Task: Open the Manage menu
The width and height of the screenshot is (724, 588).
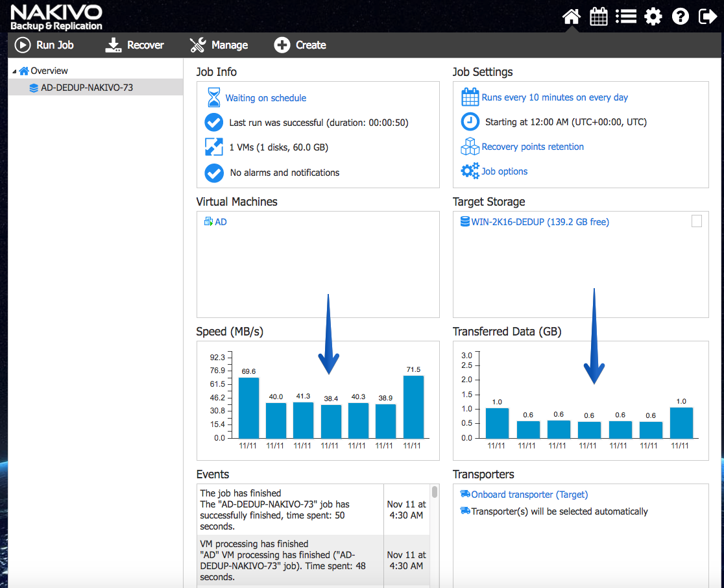Action: tap(219, 45)
